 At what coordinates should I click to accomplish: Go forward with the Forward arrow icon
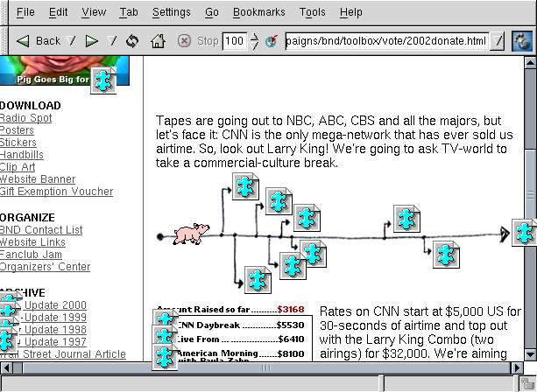91,41
